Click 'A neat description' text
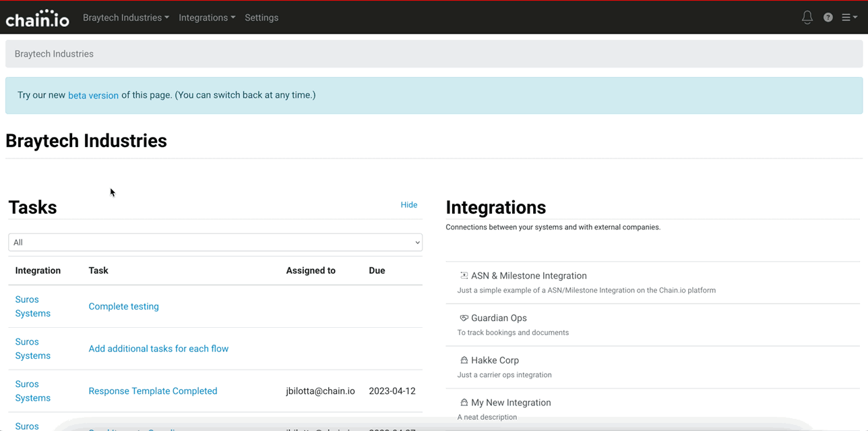The width and height of the screenshot is (868, 431). click(x=487, y=417)
